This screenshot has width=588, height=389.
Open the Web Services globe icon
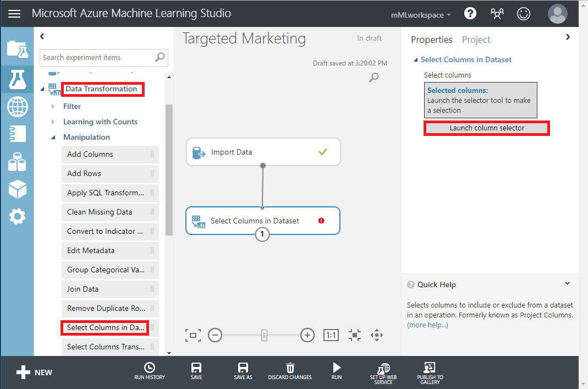click(x=17, y=106)
